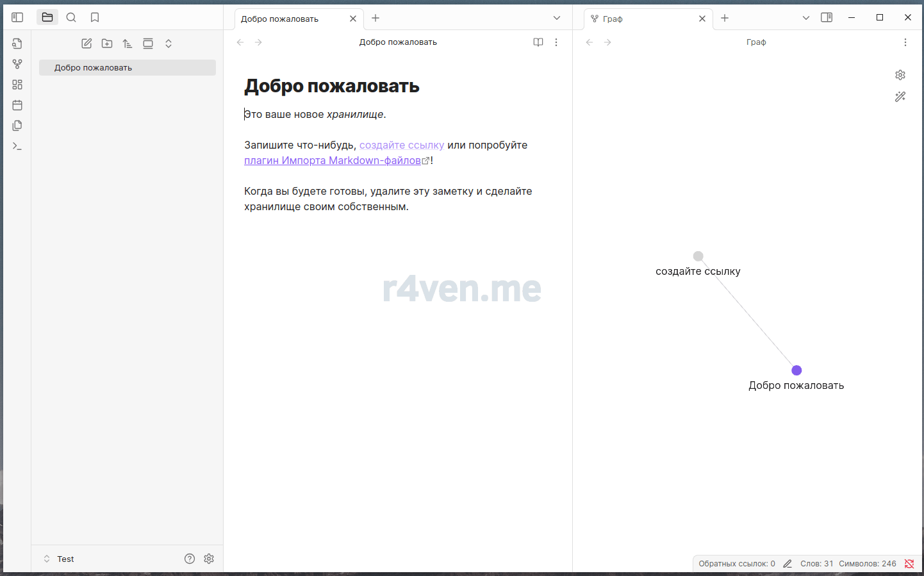Create new canvas from ribbon
The image size is (924, 576).
[x=17, y=85]
